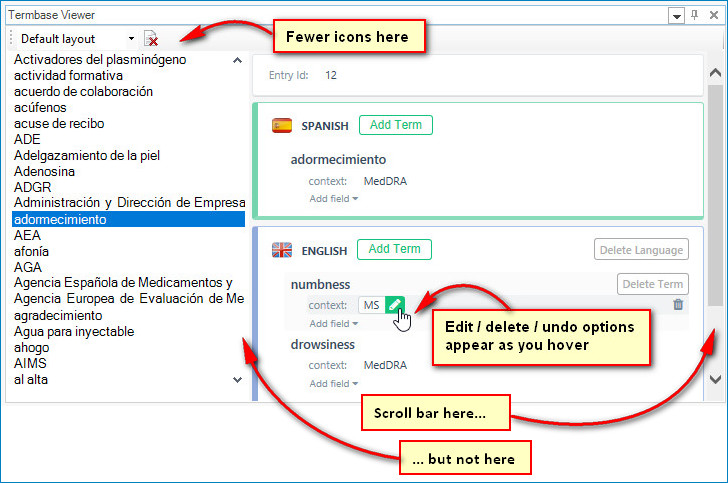The image size is (728, 483).
Task: Select 'Agua para inyectable' term
Action: [74, 331]
